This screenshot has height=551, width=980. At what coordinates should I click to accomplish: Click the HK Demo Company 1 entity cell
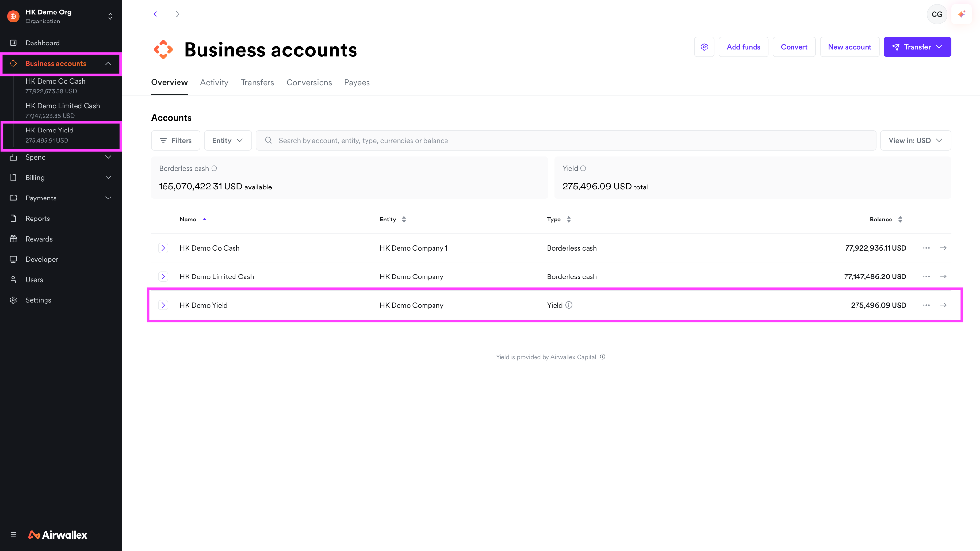(x=414, y=248)
